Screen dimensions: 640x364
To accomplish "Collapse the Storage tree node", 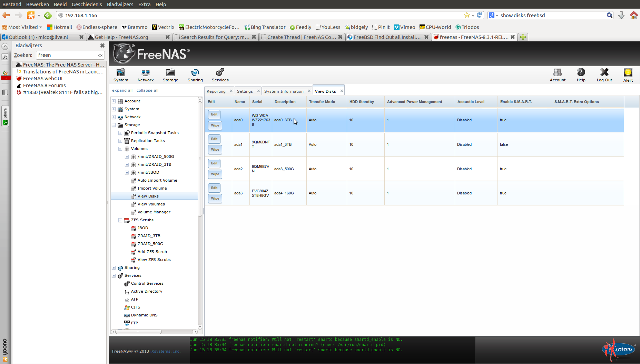I will tap(114, 125).
